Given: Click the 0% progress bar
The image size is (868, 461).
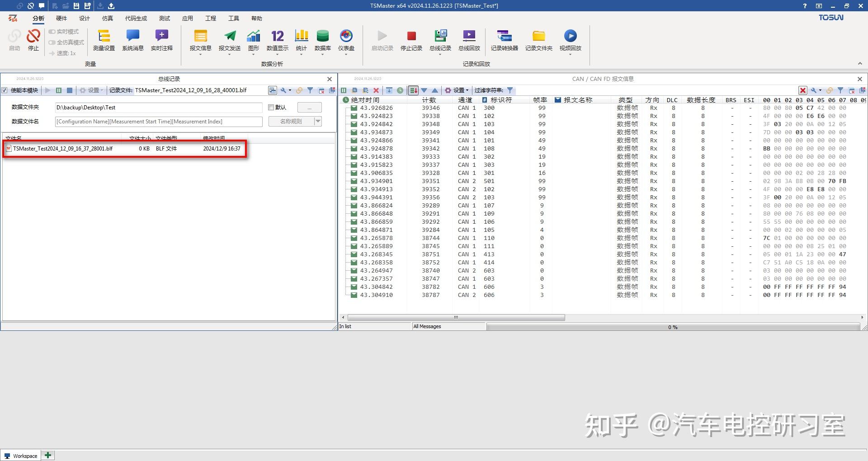Looking at the screenshot, I should pyautogui.click(x=673, y=327).
